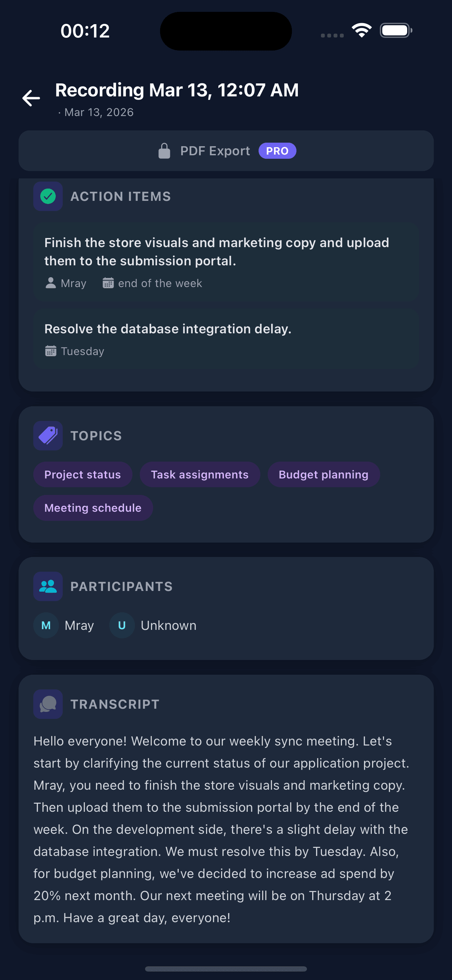
Task: Select the Wi-Fi indicator in status bar
Action: [x=362, y=29]
